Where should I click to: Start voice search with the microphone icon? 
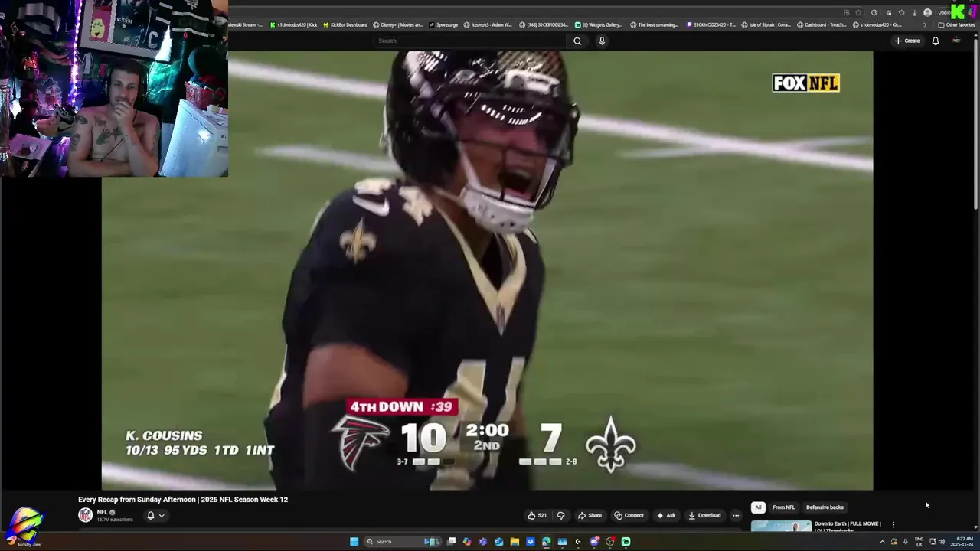pyautogui.click(x=602, y=41)
